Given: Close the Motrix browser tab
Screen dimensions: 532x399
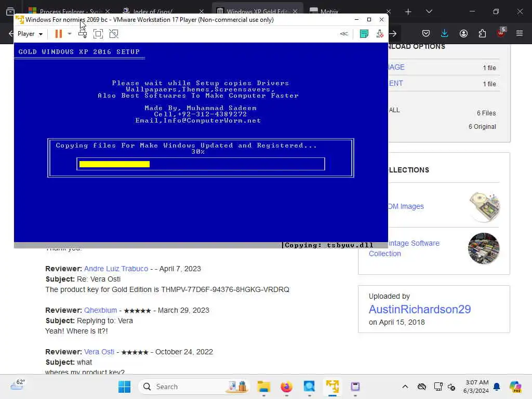Looking at the screenshot, I should pos(389,11).
